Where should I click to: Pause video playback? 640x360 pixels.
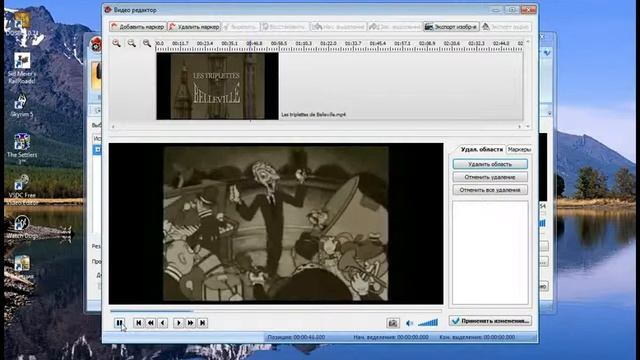[119, 323]
